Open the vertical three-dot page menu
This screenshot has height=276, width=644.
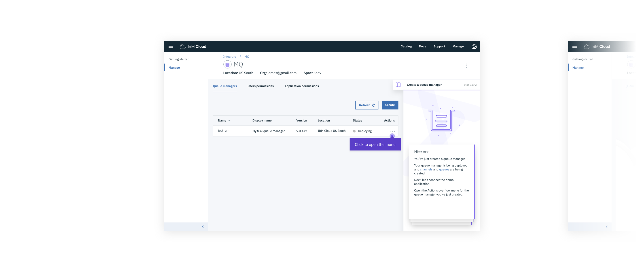[x=466, y=66]
